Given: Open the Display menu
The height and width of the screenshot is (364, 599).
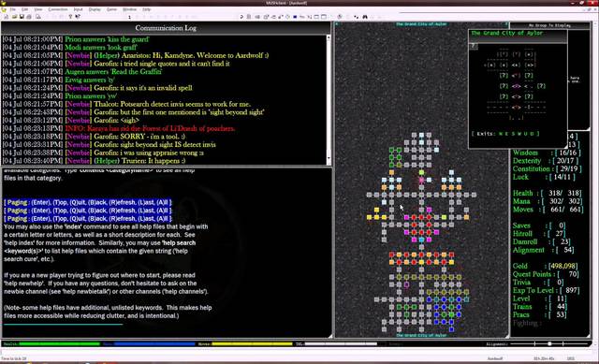Looking at the screenshot, I should click(x=95, y=9).
